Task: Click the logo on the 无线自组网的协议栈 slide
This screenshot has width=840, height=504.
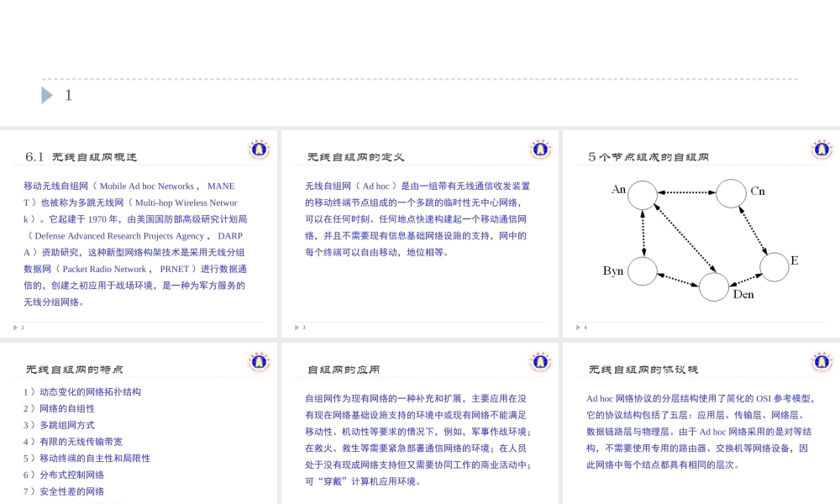Action: [823, 363]
